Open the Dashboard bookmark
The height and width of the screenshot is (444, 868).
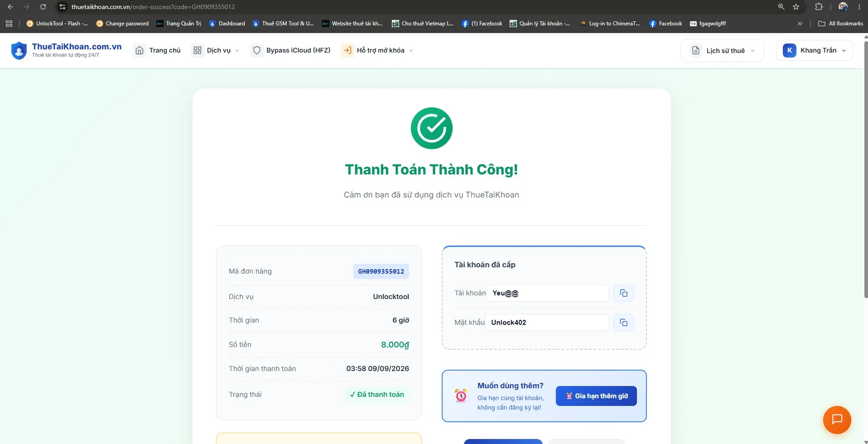pos(227,24)
